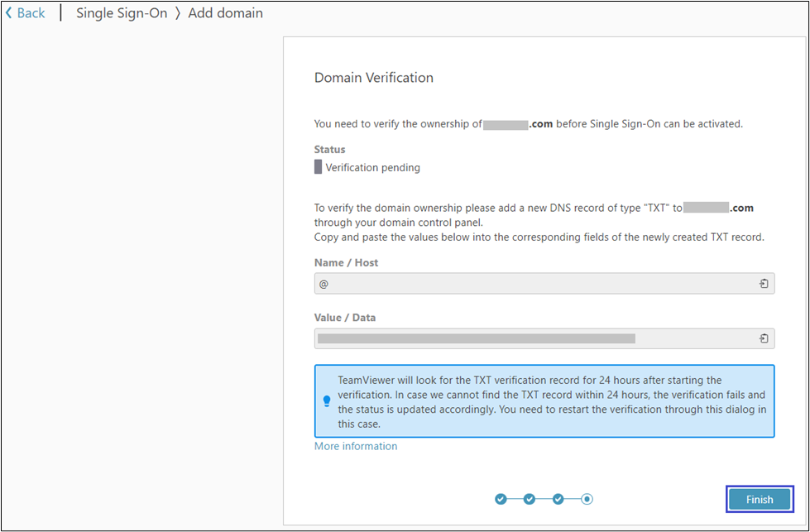The image size is (810, 532).
Task: Open the More information link
Action: coord(356,446)
